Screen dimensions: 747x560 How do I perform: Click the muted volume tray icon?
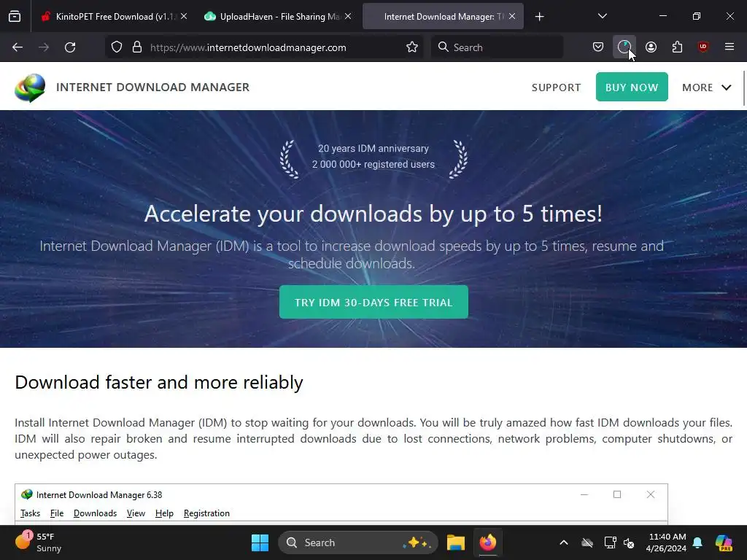tap(629, 542)
